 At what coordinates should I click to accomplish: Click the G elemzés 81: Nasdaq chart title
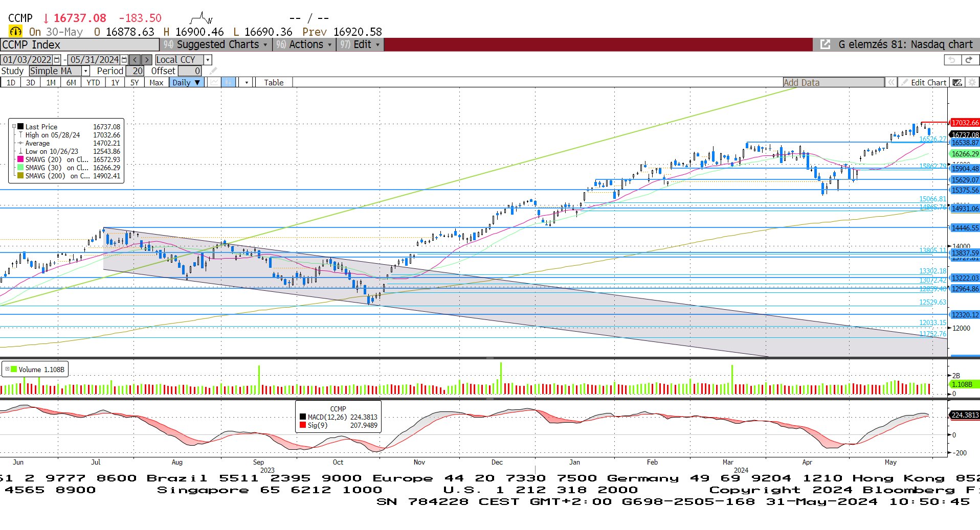[905, 44]
